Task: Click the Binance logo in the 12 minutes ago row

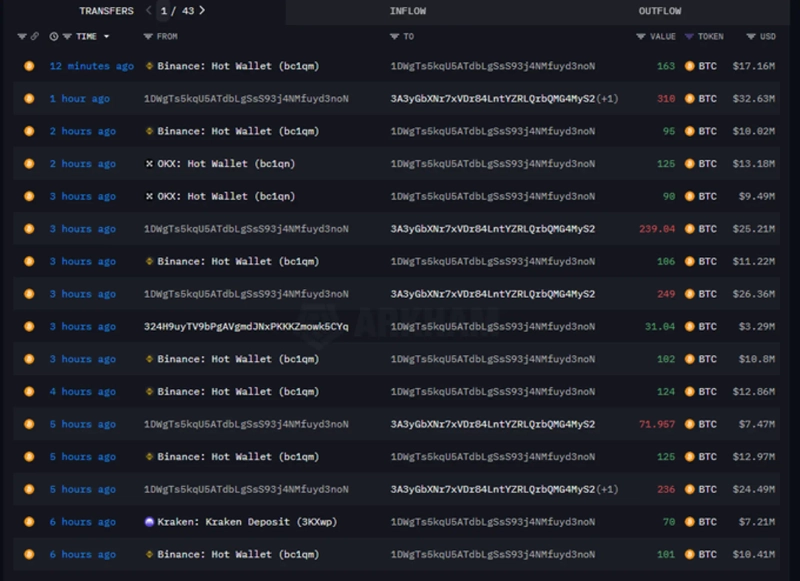Action: (x=149, y=66)
